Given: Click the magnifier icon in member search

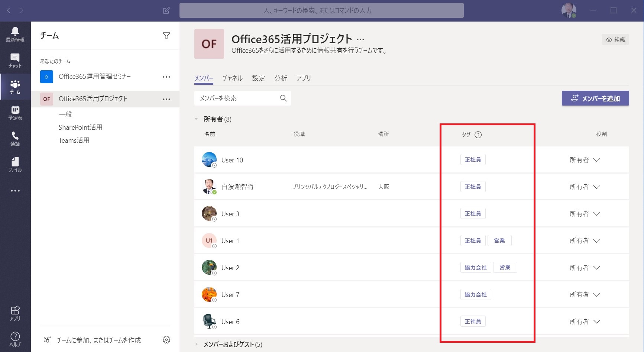Looking at the screenshot, I should coord(283,98).
